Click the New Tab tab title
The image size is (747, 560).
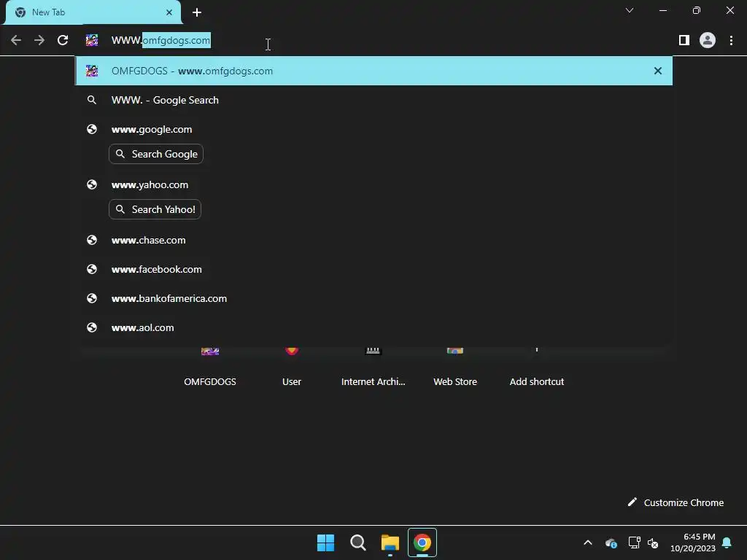(x=49, y=12)
